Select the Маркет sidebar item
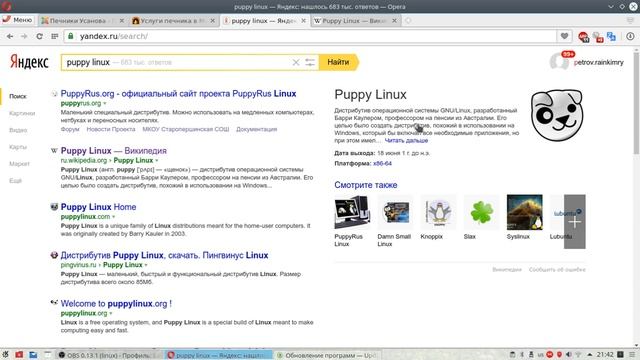This screenshot has width=640, height=360. point(19,164)
